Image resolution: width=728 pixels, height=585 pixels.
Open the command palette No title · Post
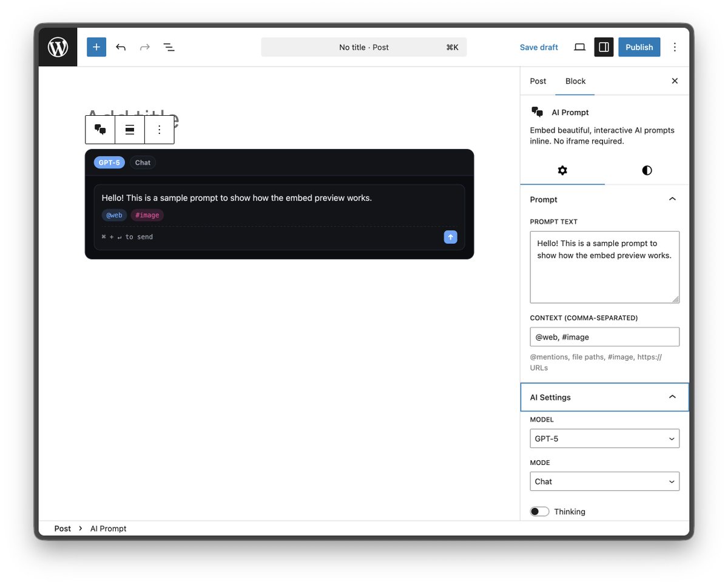tap(364, 47)
